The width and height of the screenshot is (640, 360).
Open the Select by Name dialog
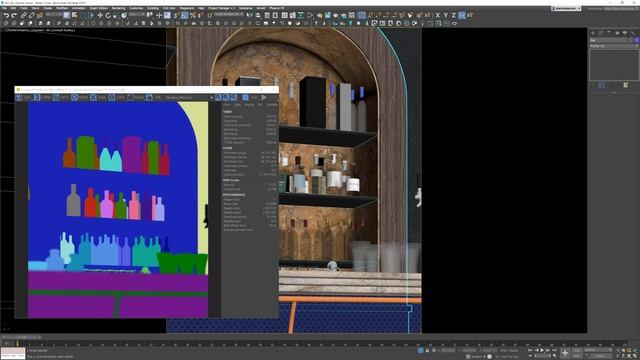74,15
